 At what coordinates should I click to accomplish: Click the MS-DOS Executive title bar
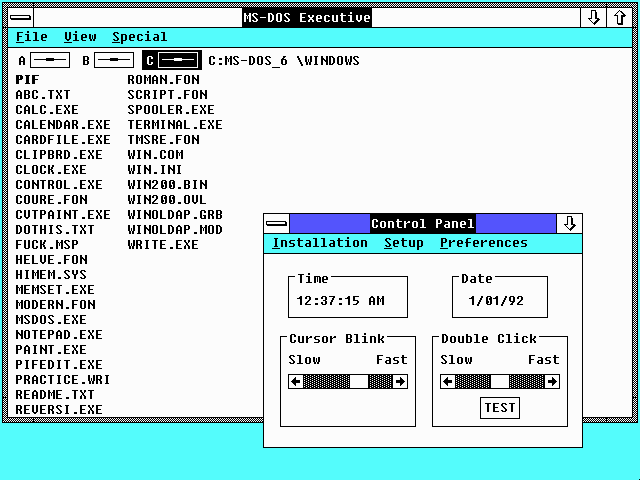(x=307, y=17)
